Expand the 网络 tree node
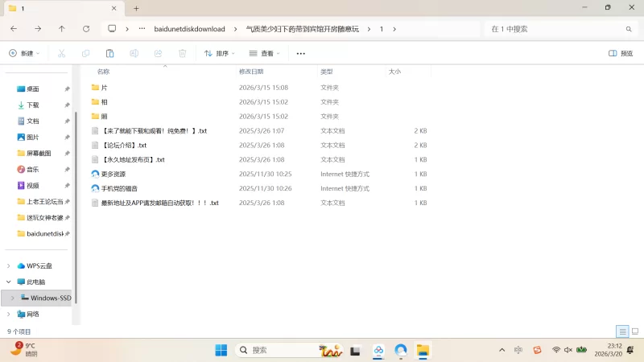Image resolution: width=644 pixels, height=362 pixels. coord(9,314)
